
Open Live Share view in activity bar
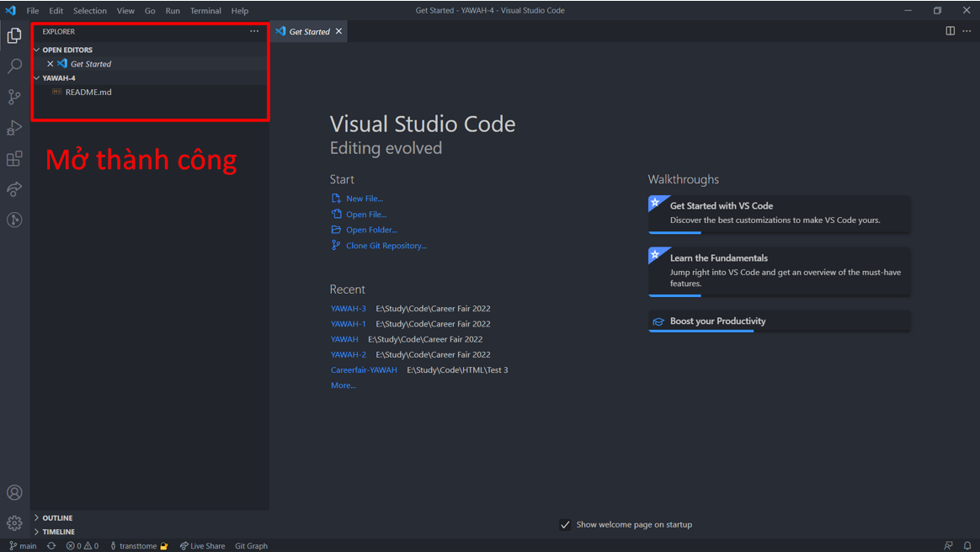tap(14, 189)
